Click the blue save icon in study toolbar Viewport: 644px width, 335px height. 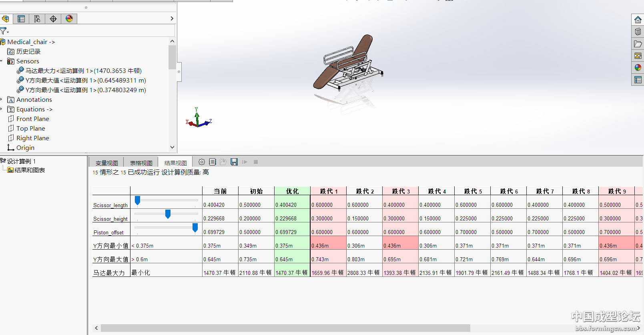pos(234,162)
